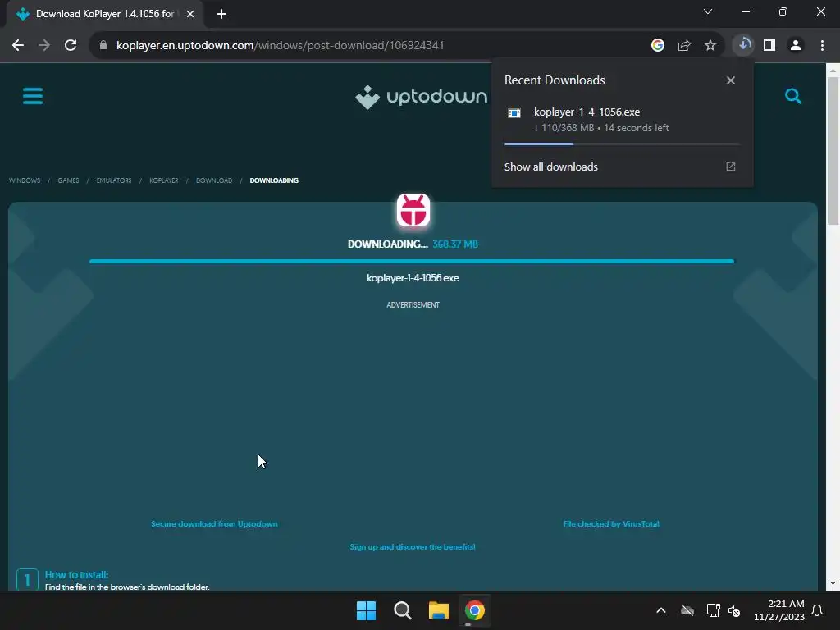
Task: Click the Google icon in the address bar
Action: coord(658,46)
